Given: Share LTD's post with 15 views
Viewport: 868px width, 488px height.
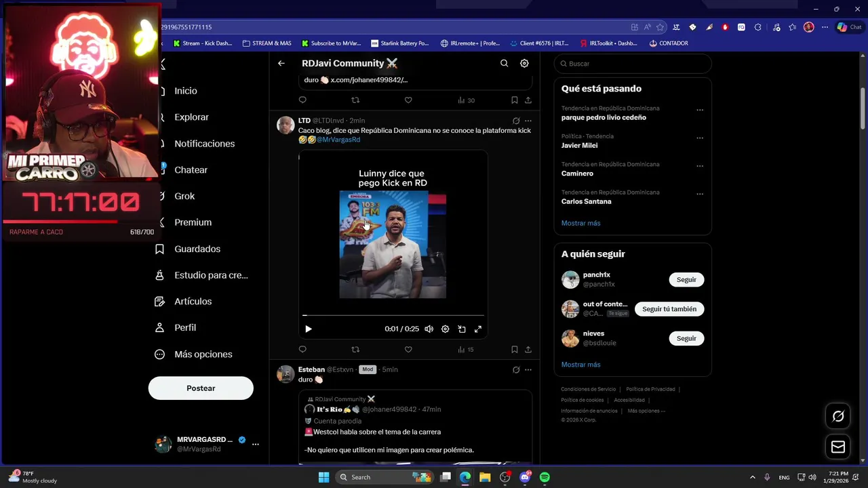Looking at the screenshot, I should click(528, 349).
